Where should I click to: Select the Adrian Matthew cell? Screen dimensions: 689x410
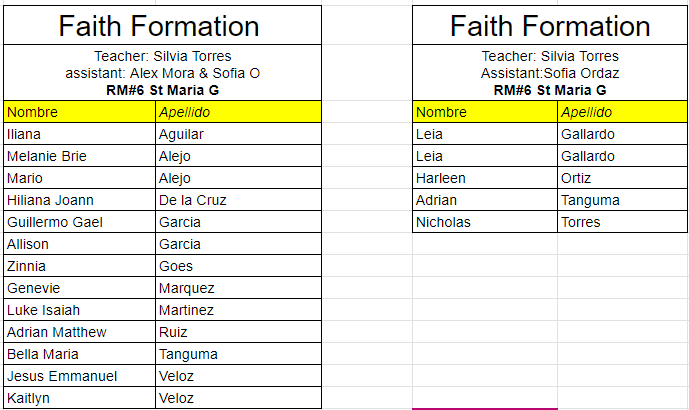click(79, 332)
